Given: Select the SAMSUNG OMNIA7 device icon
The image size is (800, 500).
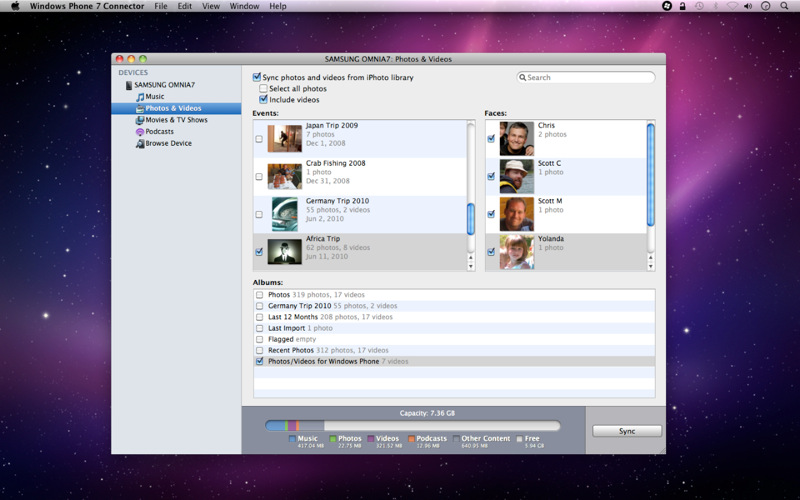Looking at the screenshot, I should tap(129, 85).
